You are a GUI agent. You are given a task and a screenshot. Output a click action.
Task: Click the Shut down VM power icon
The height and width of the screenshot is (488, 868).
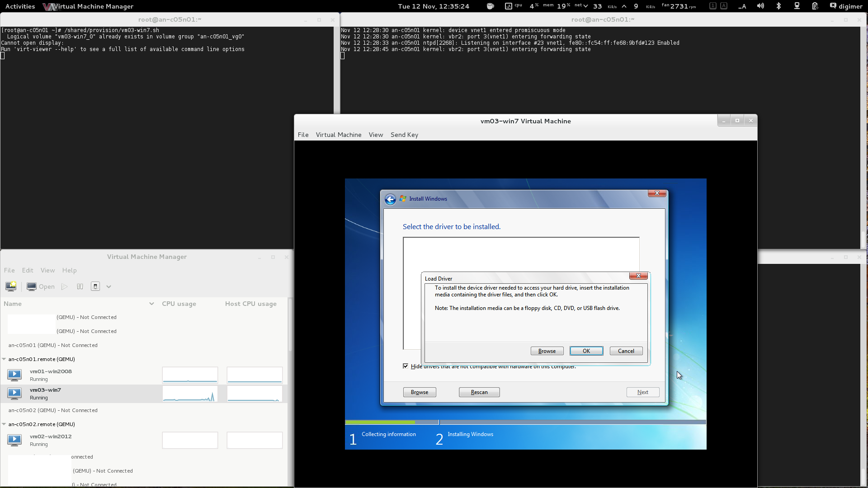click(x=95, y=286)
